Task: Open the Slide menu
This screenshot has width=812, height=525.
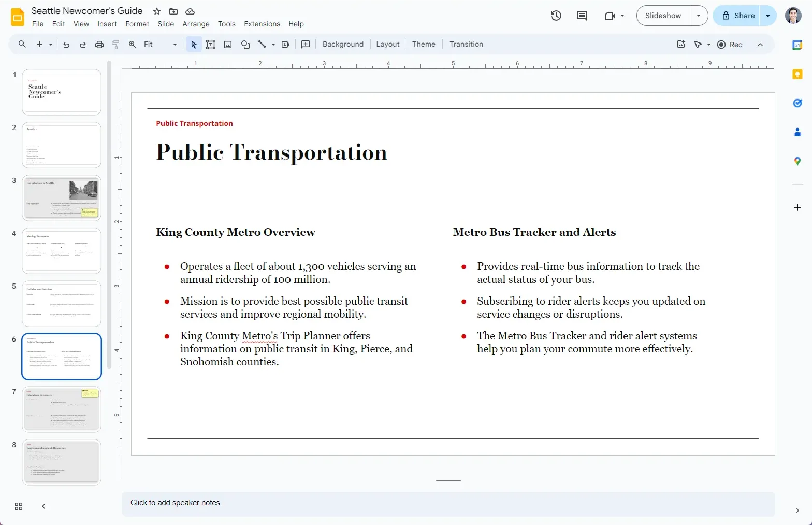Action: (x=166, y=24)
